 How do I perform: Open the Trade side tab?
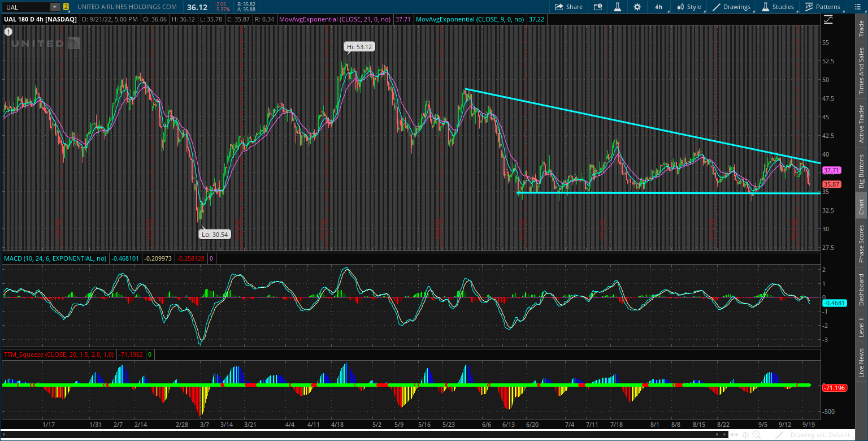click(x=861, y=29)
